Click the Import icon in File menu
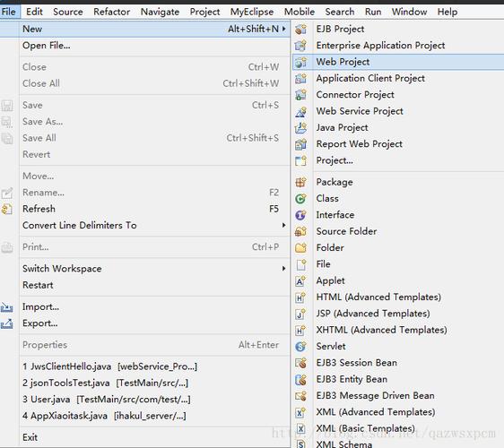Viewport: 504px width, 448px height. pyautogui.click(x=7, y=307)
